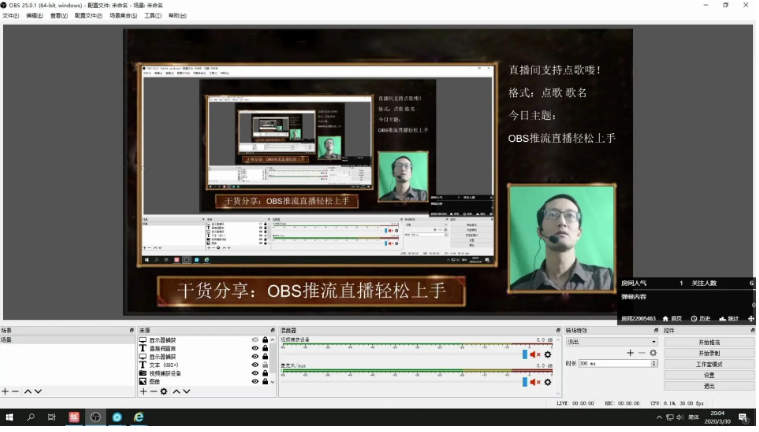Add a scene transition with the plus icon
759x432 pixels.
630,353
